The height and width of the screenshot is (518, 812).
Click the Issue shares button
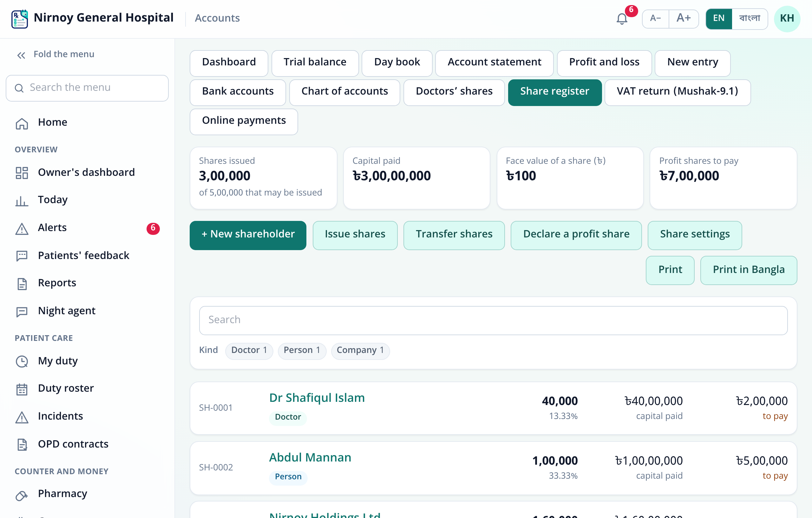click(x=355, y=235)
